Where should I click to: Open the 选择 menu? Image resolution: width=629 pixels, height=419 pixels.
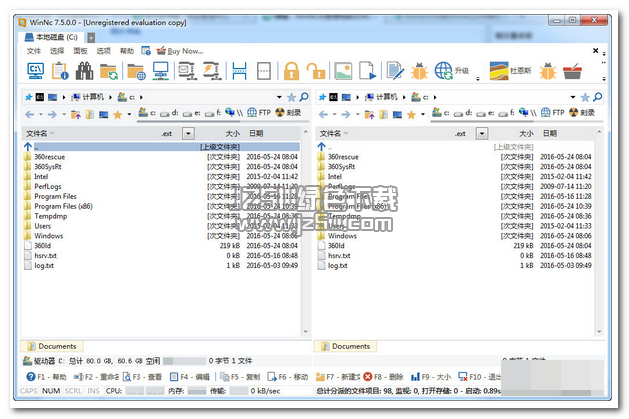coord(57,51)
